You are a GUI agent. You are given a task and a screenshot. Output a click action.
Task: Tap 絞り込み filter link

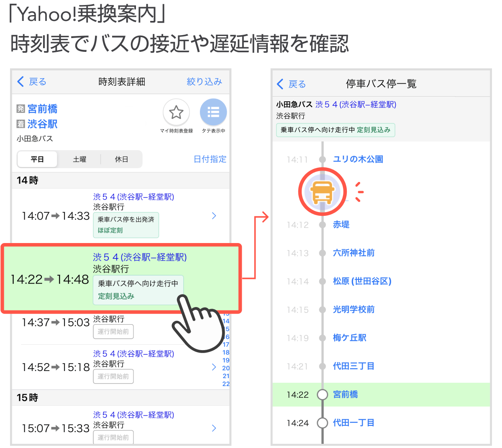204,82
